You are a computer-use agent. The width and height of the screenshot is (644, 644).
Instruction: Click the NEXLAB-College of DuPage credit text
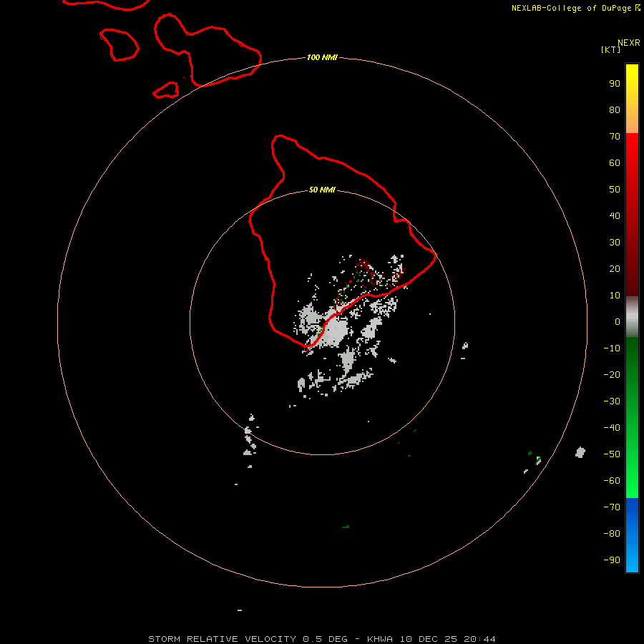click(576, 8)
